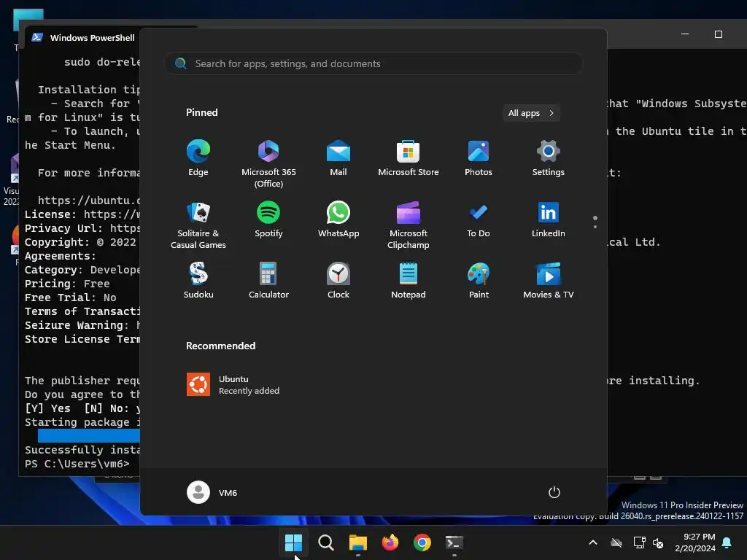This screenshot has width=747, height=560.
Task: Open the Mail app
Action: pos(338,158)
